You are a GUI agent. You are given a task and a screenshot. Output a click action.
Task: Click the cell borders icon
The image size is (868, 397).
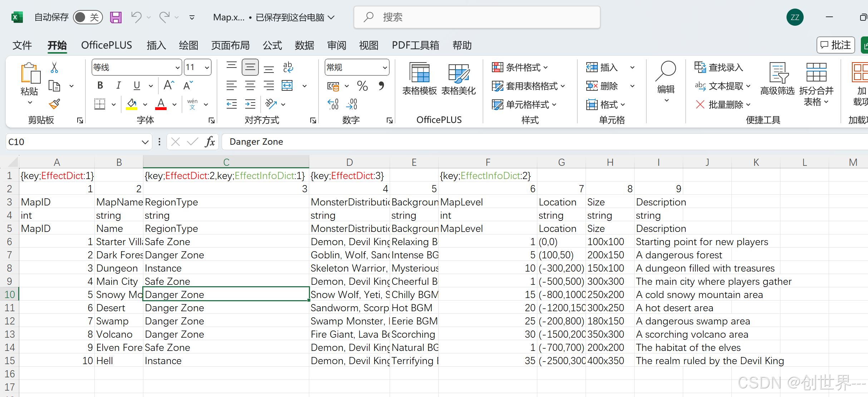[x=100, y=104]
